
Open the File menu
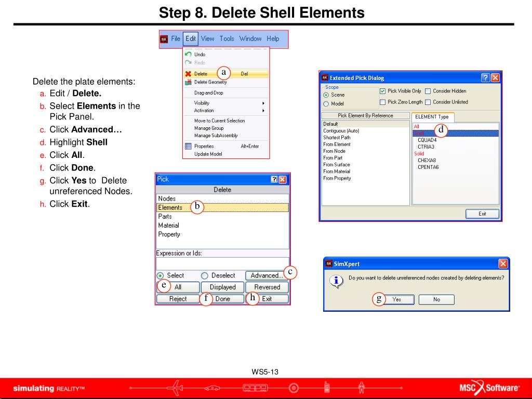click(176, 38)
